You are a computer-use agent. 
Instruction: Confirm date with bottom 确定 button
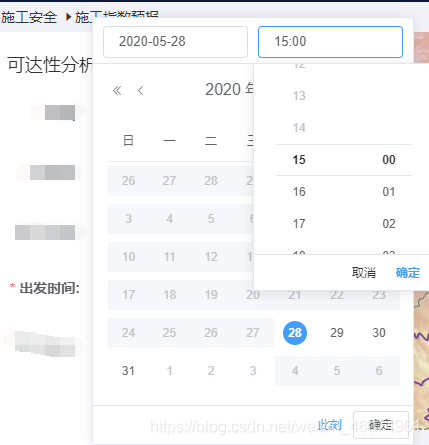(381, 425)
